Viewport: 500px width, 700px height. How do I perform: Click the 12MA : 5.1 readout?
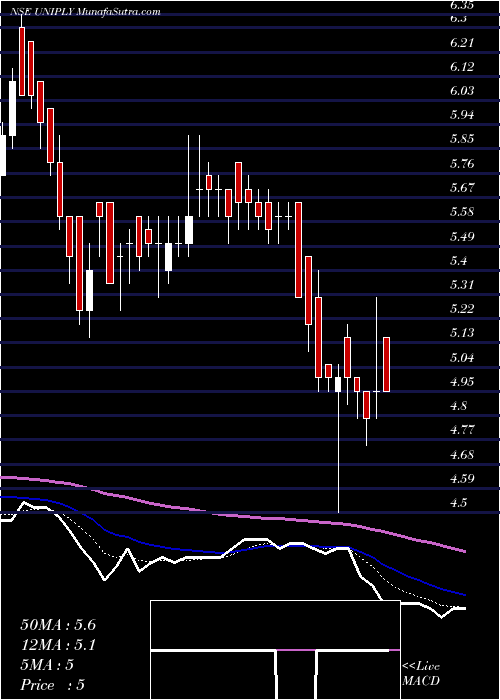58,645
